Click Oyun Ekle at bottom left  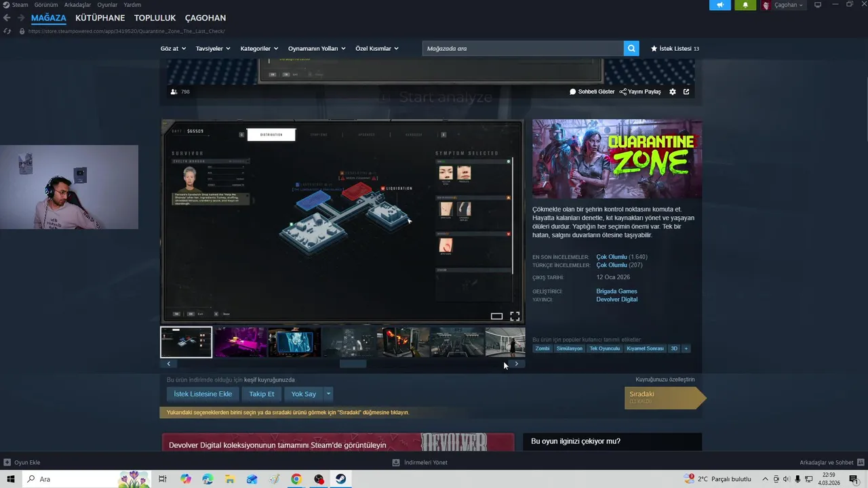point(22,462)
